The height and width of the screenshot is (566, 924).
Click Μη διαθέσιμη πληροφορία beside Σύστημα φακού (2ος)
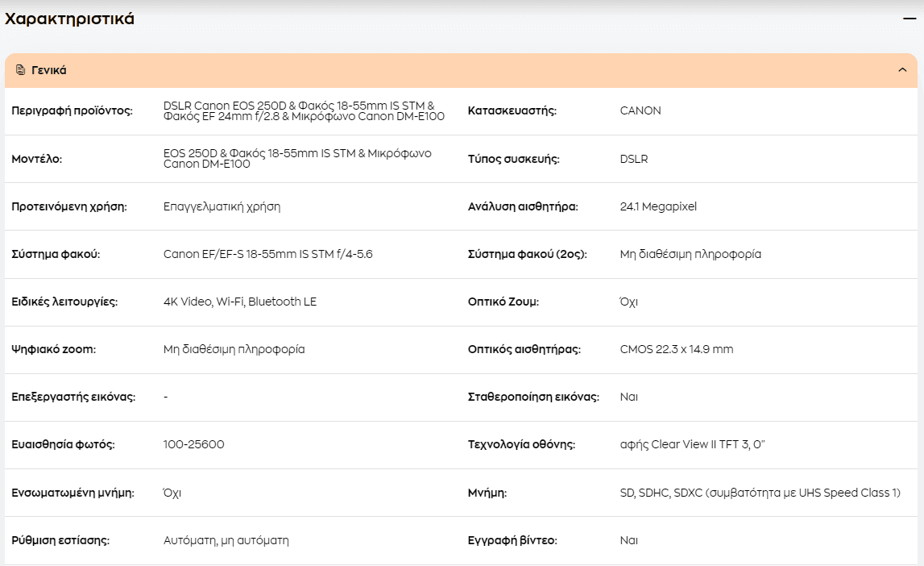(x=690, y=254)
